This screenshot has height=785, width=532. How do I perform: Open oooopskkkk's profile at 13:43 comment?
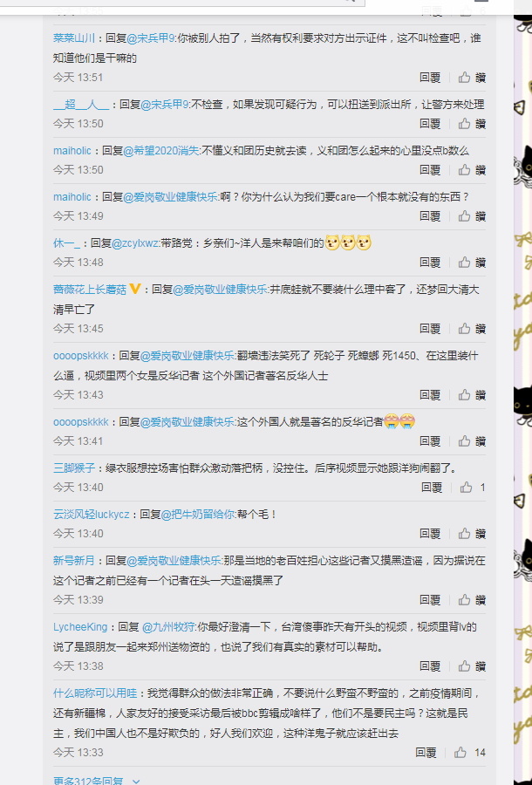point(81,356)
